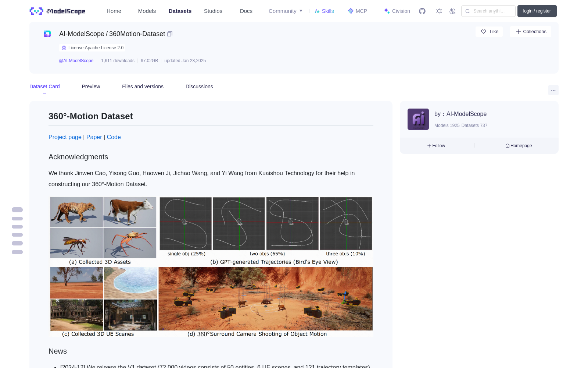
Task: Switch to the Discussions tab
Action: 199,86
